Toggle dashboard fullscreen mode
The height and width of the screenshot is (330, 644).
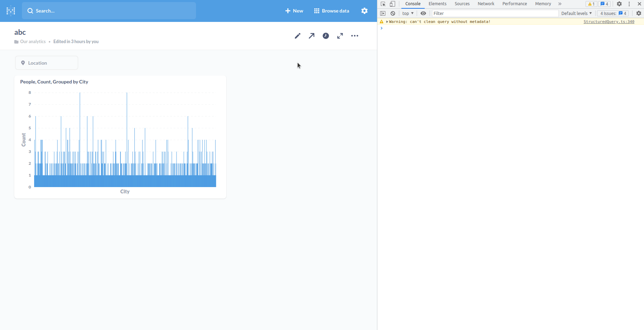[x=340, y=35]
